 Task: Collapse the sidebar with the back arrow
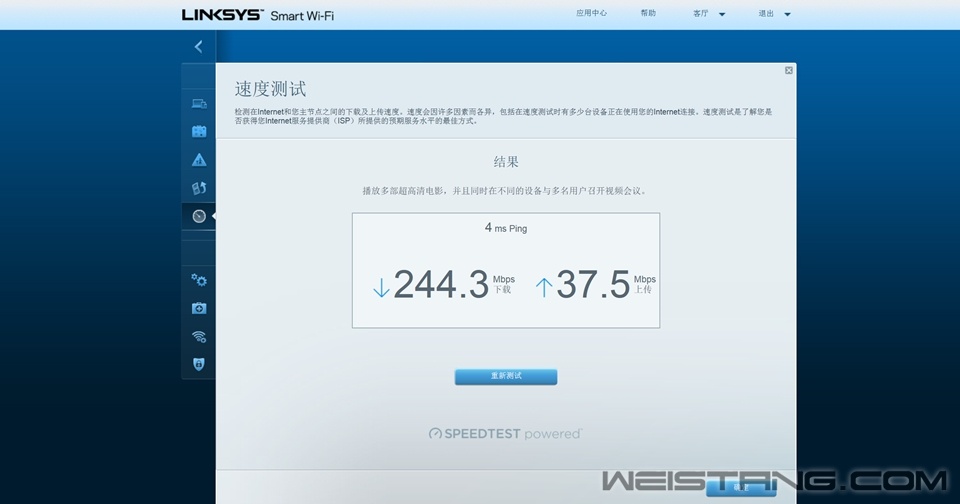pos(198,47)
